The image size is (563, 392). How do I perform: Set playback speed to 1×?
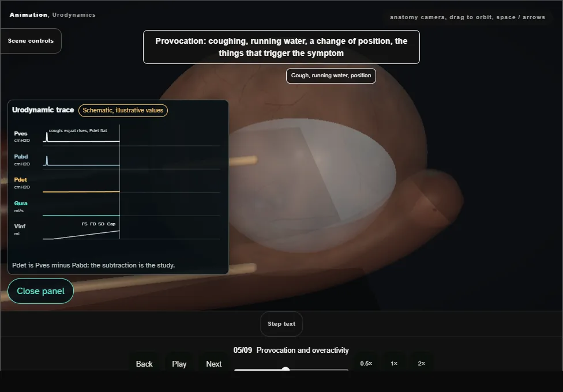click(x=394, y=364)
